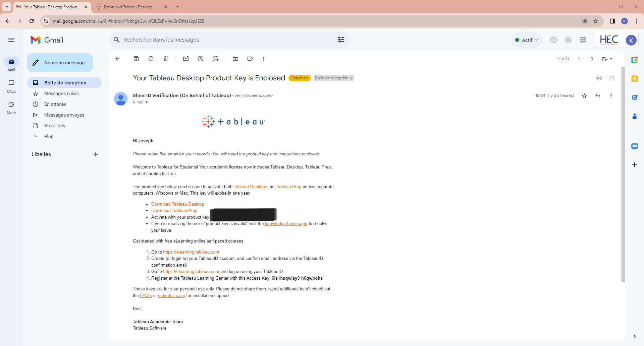Snooze this email with clock icon
The width and height of the screenshot is (644, 346).
tap(201, 59)
